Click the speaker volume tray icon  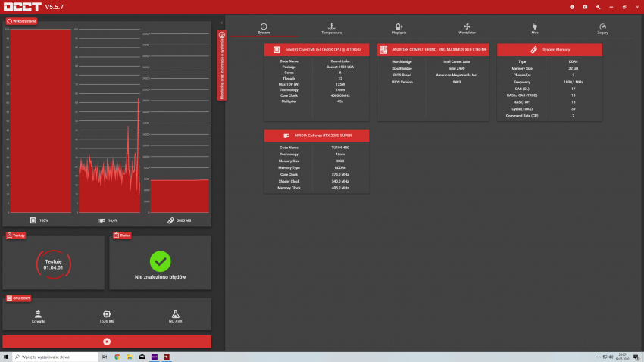(x=611, y=357)
